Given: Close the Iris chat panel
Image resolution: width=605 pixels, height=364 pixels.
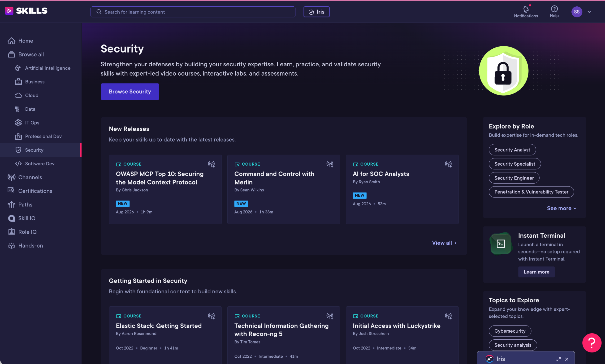Looking at the screenshot, I should coord(567,359).
